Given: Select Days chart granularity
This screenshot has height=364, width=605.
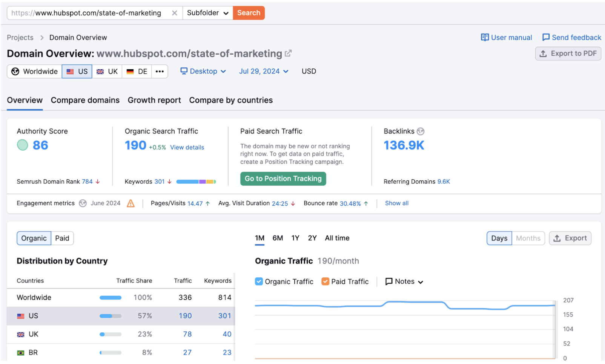Looking at the screenshot, I should [x=499, y=238].
